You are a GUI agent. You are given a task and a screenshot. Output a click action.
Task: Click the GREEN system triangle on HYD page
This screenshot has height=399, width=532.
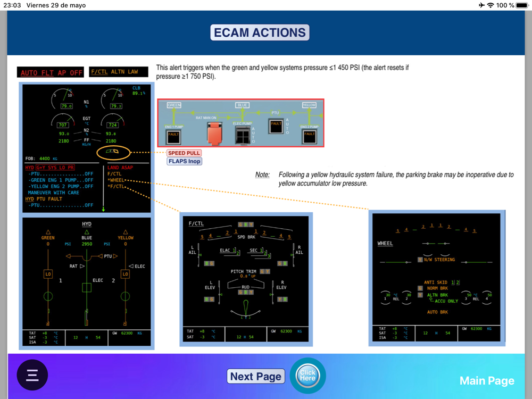coord(48,232)
